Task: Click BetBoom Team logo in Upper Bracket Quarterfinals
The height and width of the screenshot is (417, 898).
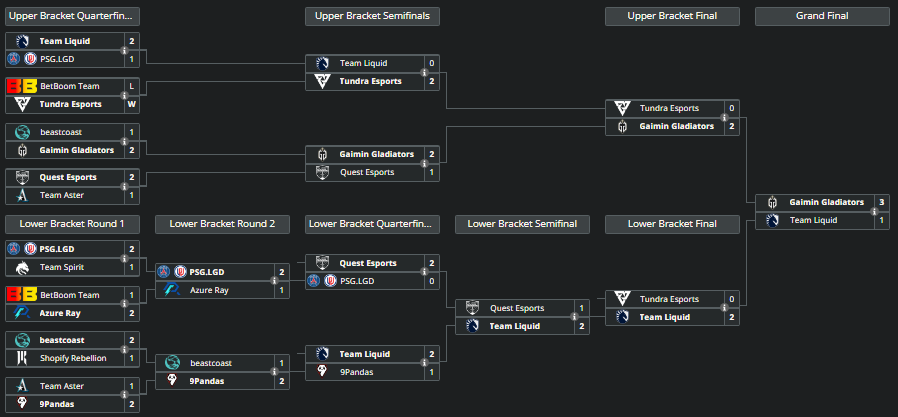Action: click(x=22, y=86)
